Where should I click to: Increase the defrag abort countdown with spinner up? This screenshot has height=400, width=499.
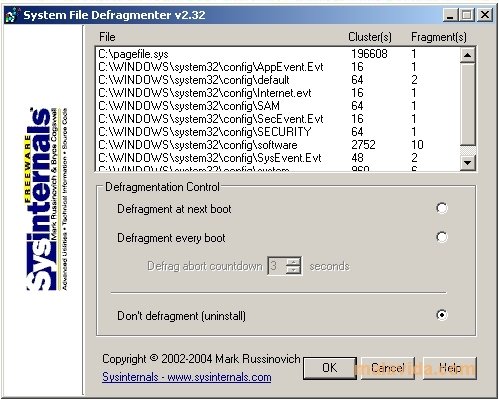(293, 262)
